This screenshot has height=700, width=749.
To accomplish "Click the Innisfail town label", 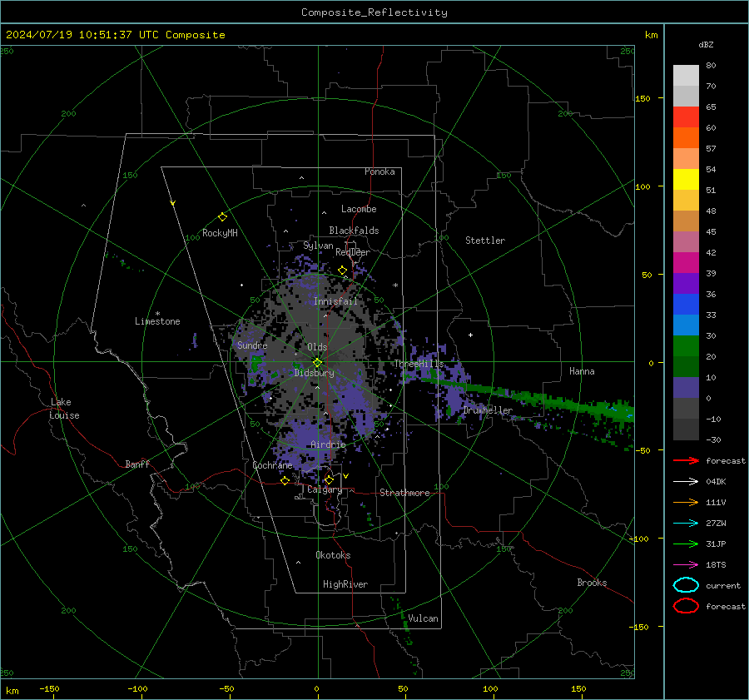I will (336, 301).
